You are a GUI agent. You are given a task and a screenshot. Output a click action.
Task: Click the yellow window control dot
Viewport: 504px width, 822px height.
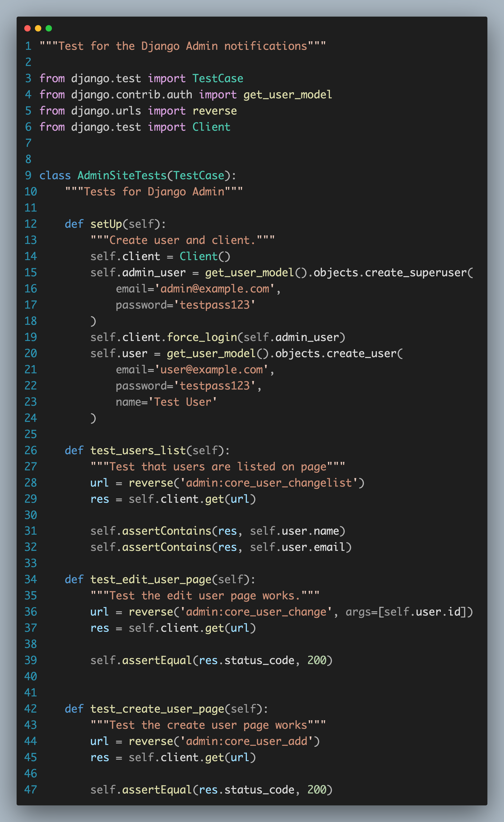pyautogui.click(x=38, y=28)
